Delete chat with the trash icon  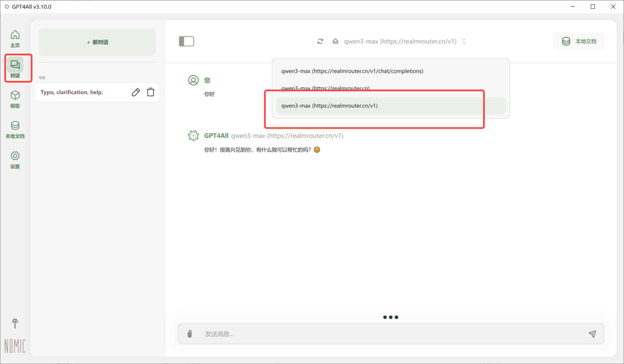coord(151,92)
